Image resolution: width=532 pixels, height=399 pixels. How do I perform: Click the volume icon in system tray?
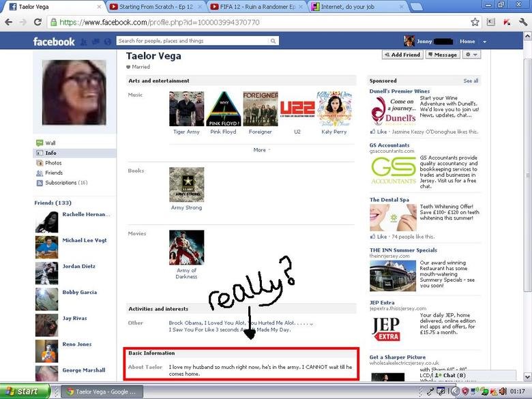point(503,391)
